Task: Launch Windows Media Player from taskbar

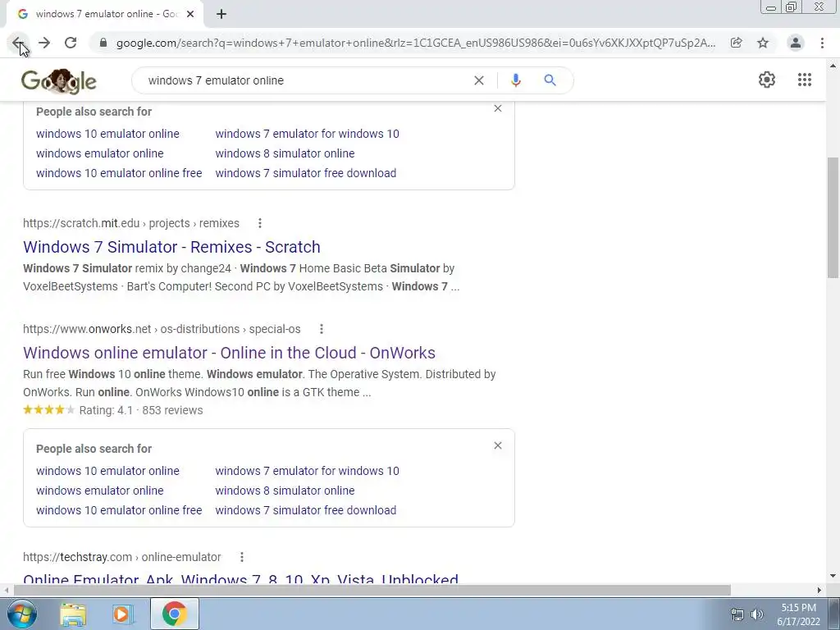Action: click(x=122, y=614)
